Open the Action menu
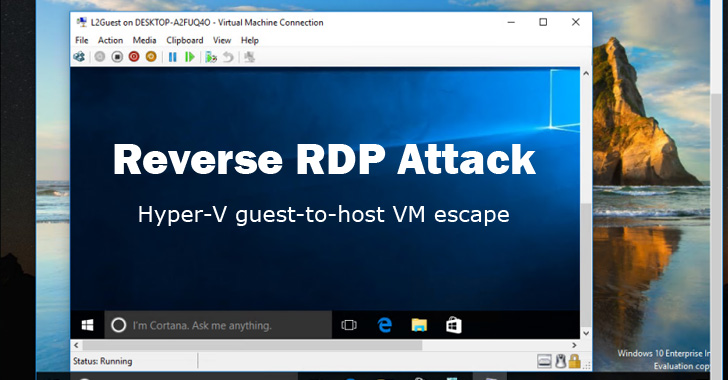This screenshot has width=728, height=380. tap(110, 40)
